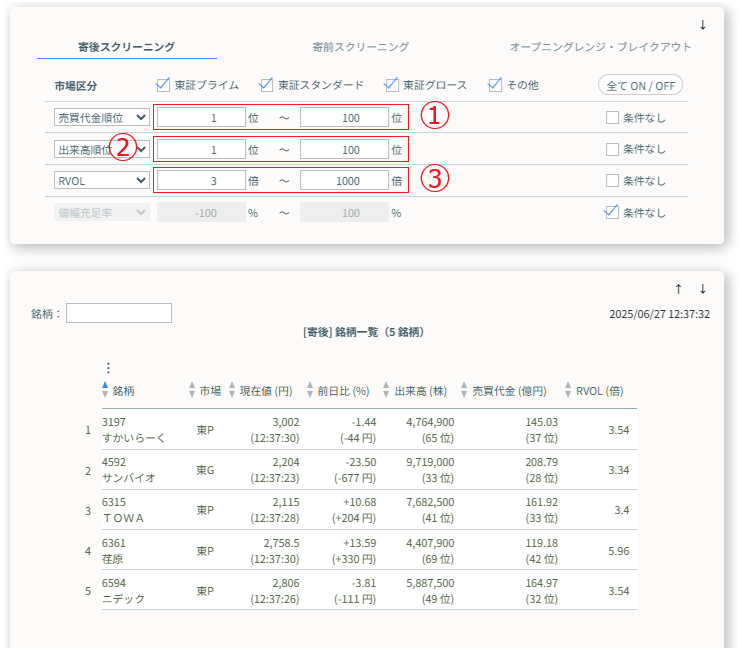
Task: Open the three-dot menu above the table
Action: click(x=108, y=368)
